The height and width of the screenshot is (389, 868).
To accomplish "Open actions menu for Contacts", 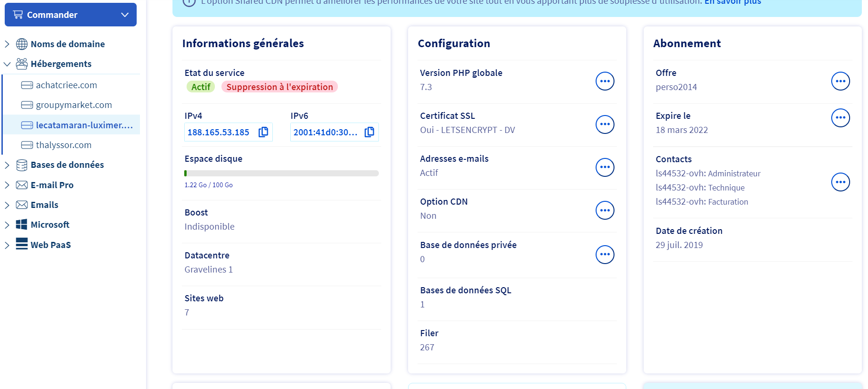I will 840,182.
